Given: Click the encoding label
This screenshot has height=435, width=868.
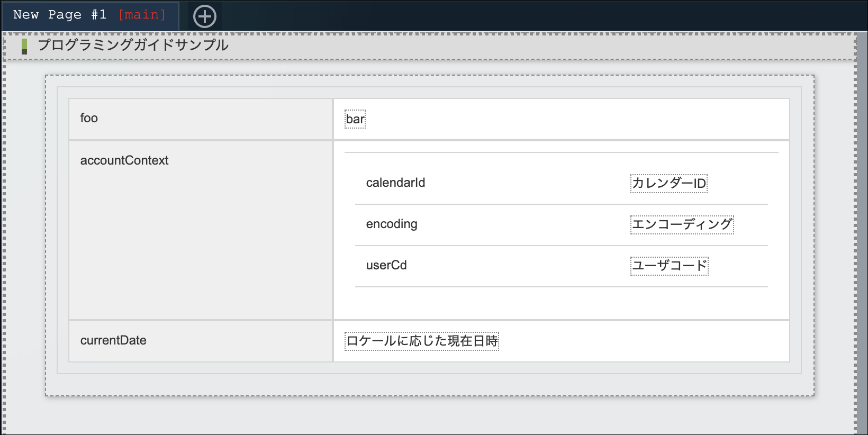Looking at the screenshot, I should click(392, 224).
